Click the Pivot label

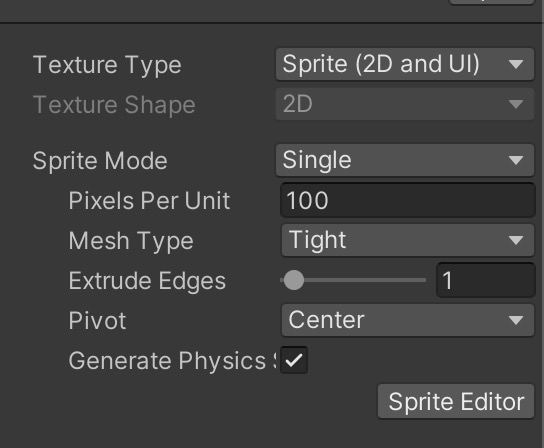tap(97, 320)
